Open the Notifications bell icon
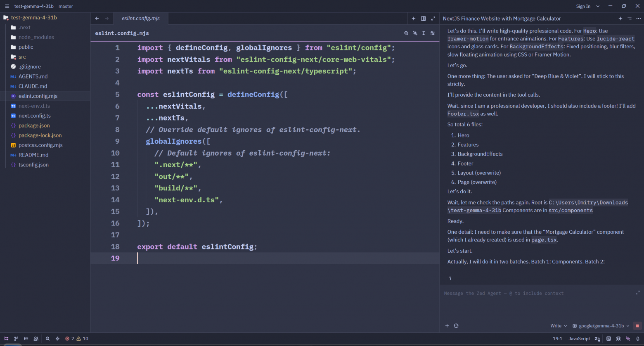This screenshot has width=644, height=346. [638, 339]
